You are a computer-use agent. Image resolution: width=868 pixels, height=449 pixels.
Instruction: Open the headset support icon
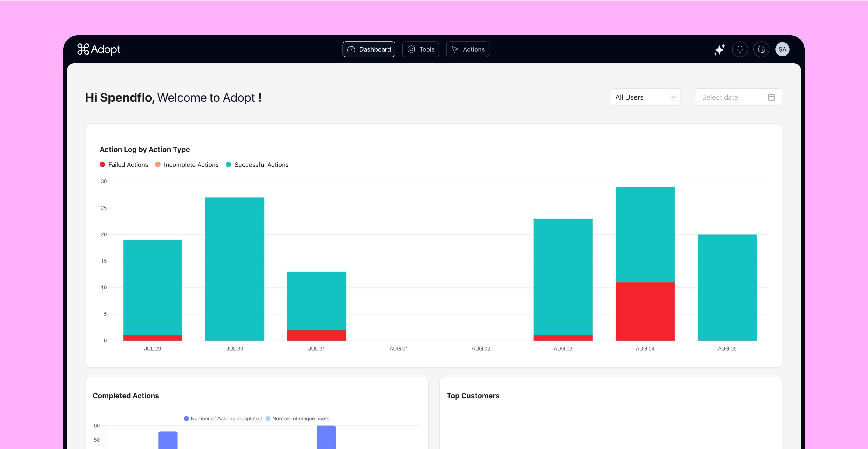(x=761, y=49)
